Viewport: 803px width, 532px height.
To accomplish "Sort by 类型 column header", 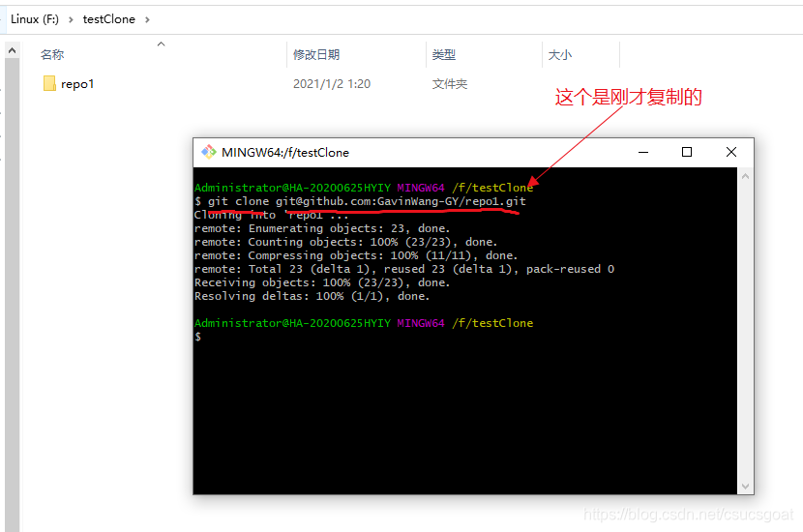I will (x=443, y=55).
